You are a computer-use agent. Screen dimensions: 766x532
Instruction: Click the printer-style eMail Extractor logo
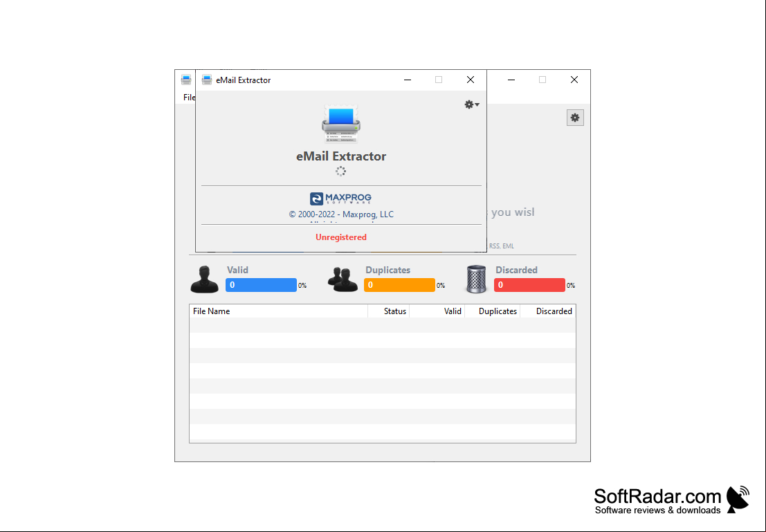point(341,123)
